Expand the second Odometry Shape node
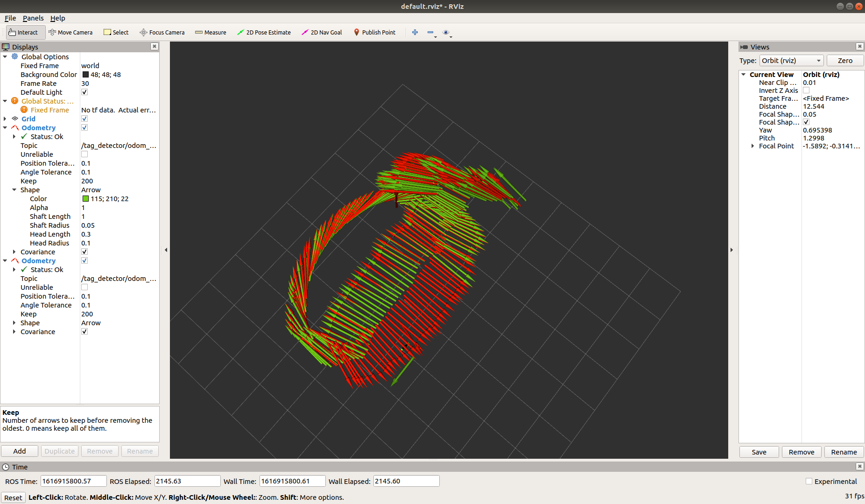This screenshot has width=865, height=504. point(14,322)
